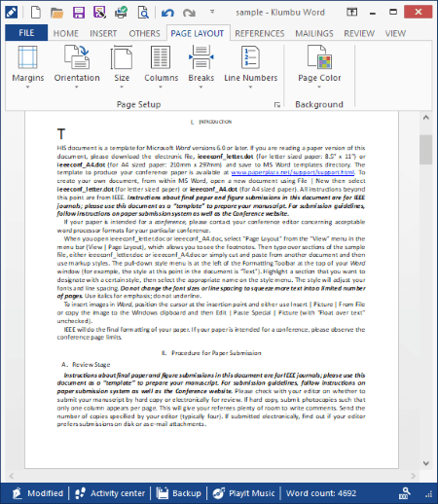Switch to the HOME tab
438x504 pixels.
point(66,33)
